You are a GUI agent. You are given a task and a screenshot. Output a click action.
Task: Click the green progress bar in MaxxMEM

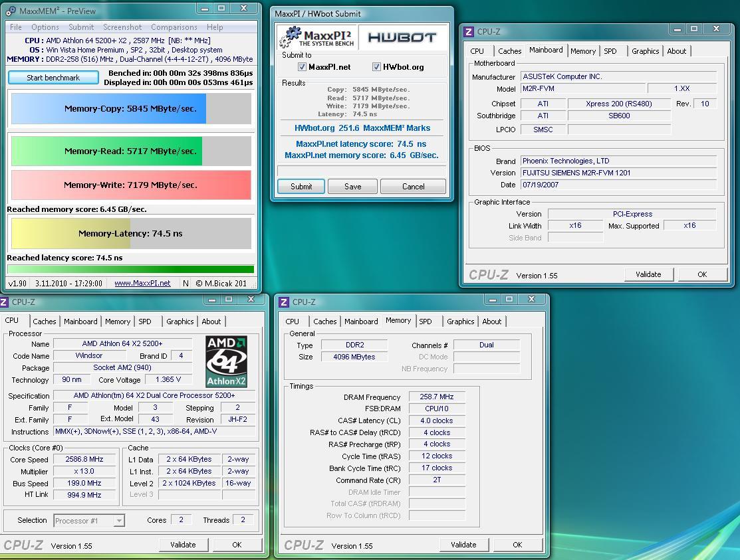(x=131, y=269)
